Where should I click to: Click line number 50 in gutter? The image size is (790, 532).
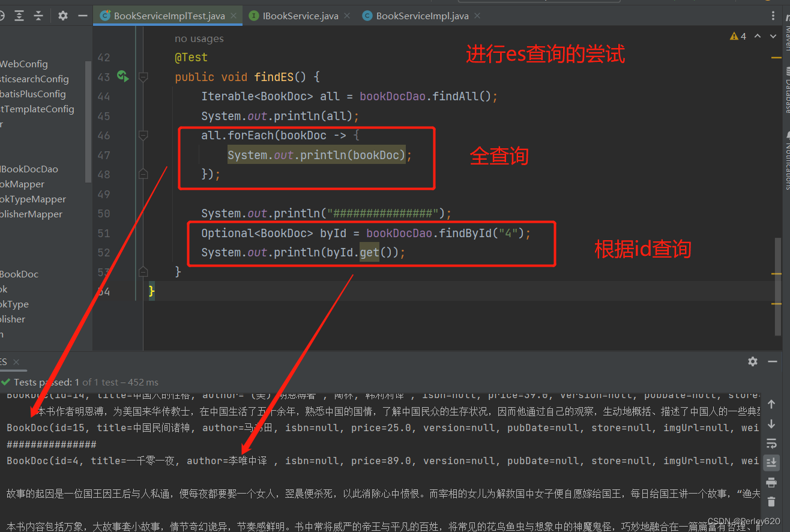pos(103,213)
